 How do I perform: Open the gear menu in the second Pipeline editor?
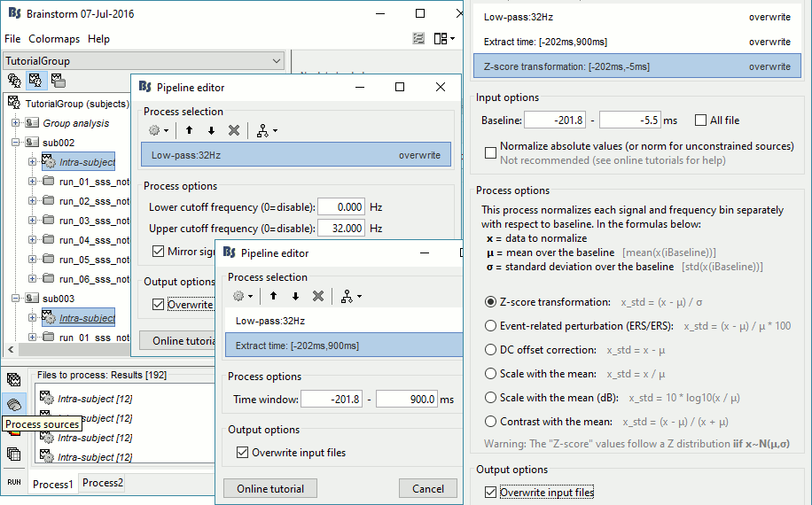(243, 297)
